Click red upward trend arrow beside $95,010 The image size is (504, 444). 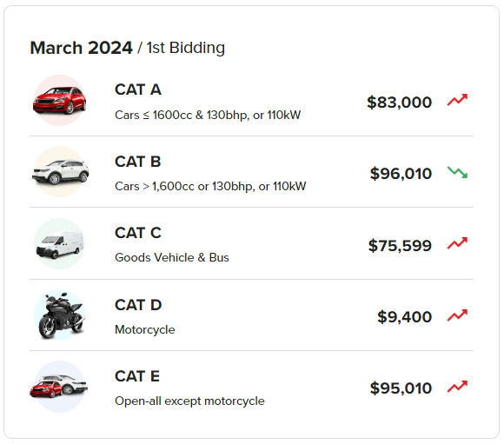pyautogui.click(x=457, y=387)
